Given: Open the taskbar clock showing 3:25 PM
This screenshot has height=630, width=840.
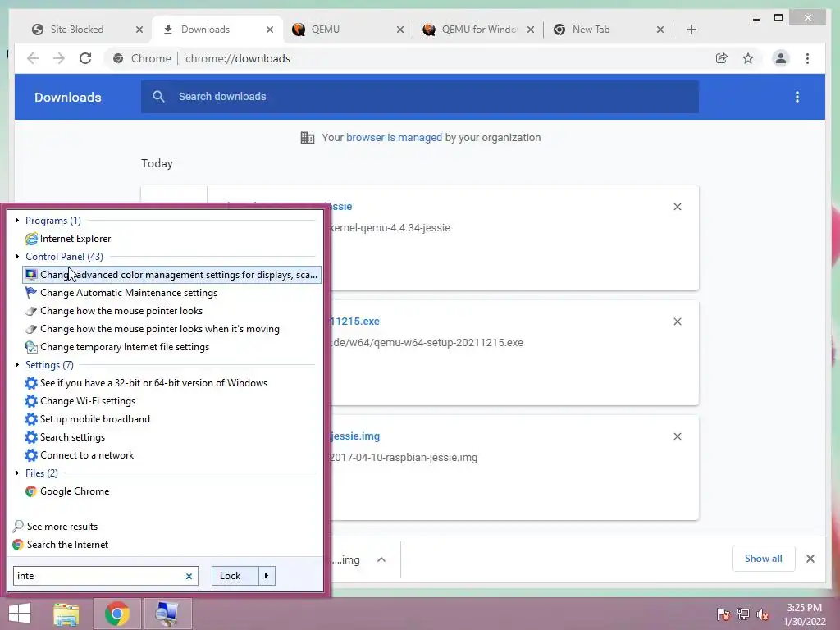Looking at the screenshot, I should click(x=805, y=614).
